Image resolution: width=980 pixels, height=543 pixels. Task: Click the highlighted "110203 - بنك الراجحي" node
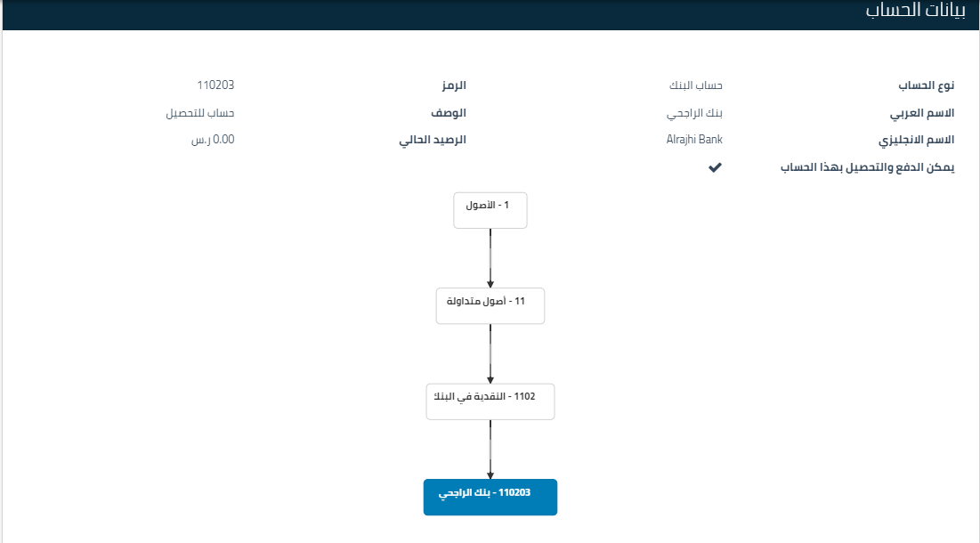490,497
